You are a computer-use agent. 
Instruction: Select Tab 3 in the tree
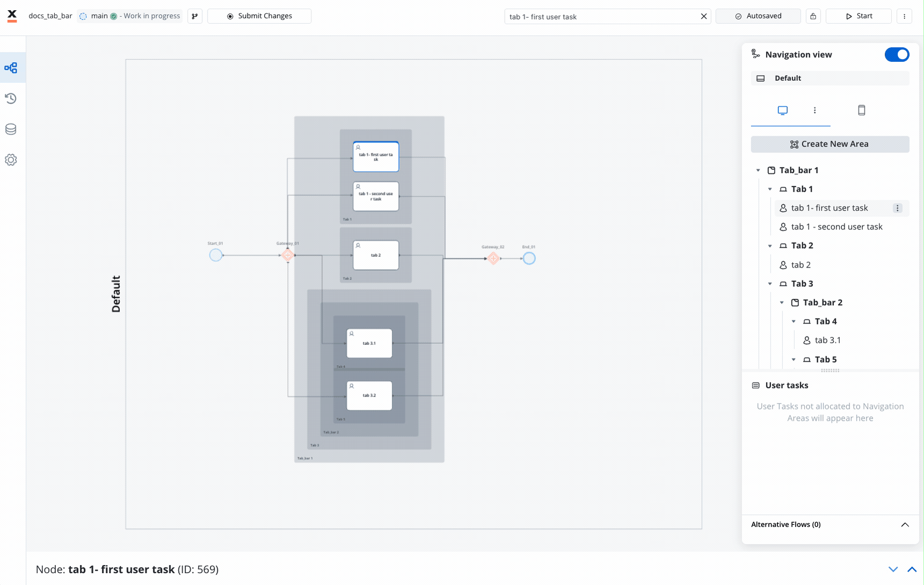(x=802, y=284)
